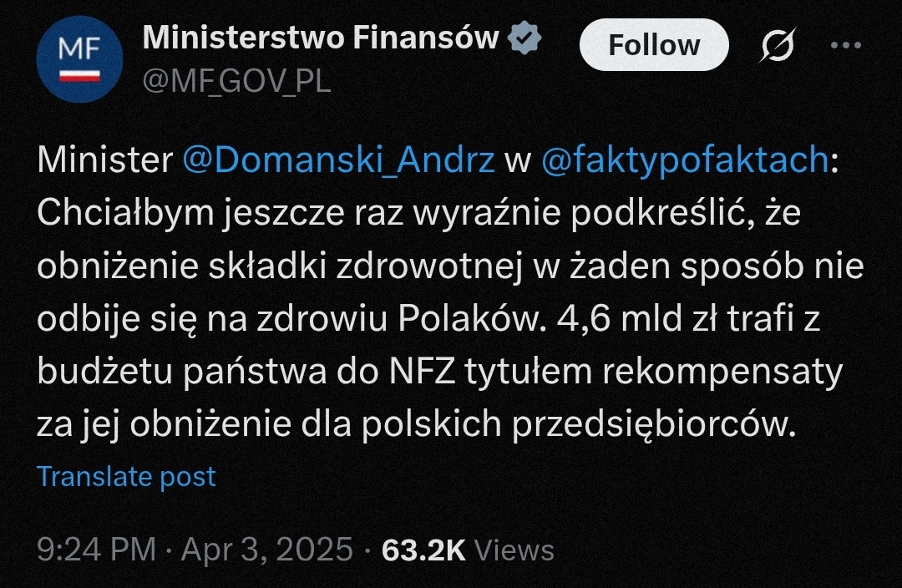The width and height of the screenshot is (902, 588).
Task: Click the blue verified badge
Action: 524,38
